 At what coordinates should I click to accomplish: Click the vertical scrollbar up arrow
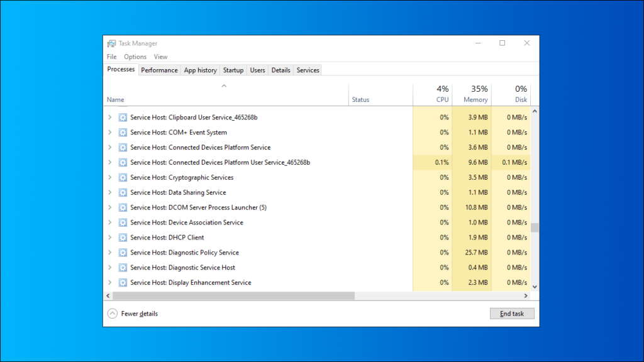(x=535, y=111)
